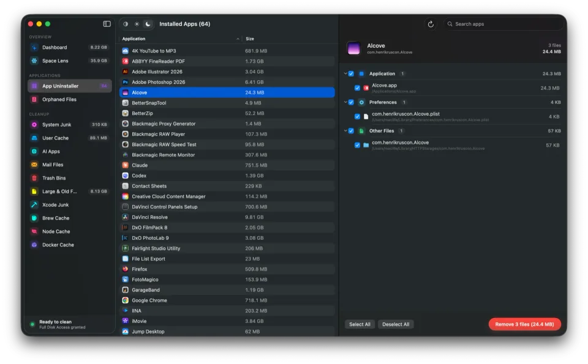This screenshot has height=364, width=588.
Task: Click the BetterSnapTool app icon
Action: [x=125, y=103]
